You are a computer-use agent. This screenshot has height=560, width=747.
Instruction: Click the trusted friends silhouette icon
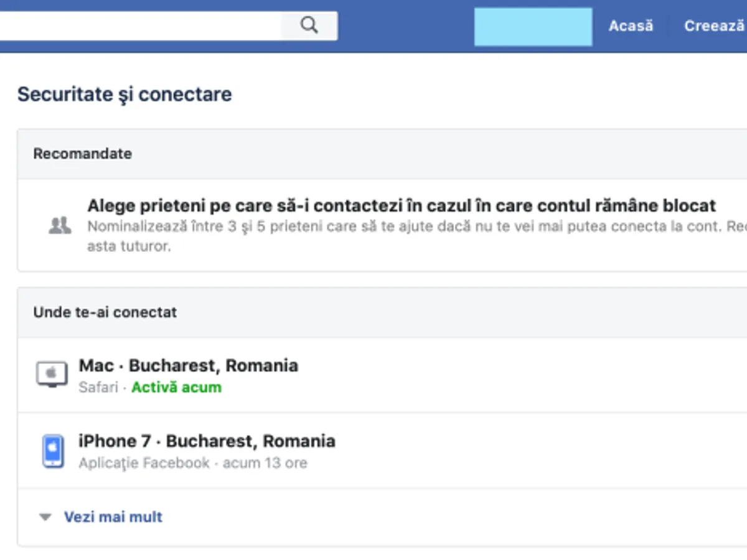60,225
